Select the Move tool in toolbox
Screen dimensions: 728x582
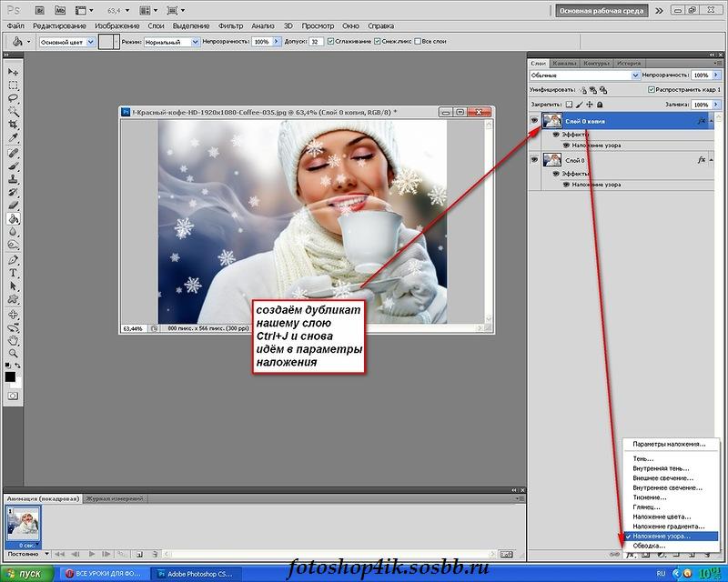[13, 71]
